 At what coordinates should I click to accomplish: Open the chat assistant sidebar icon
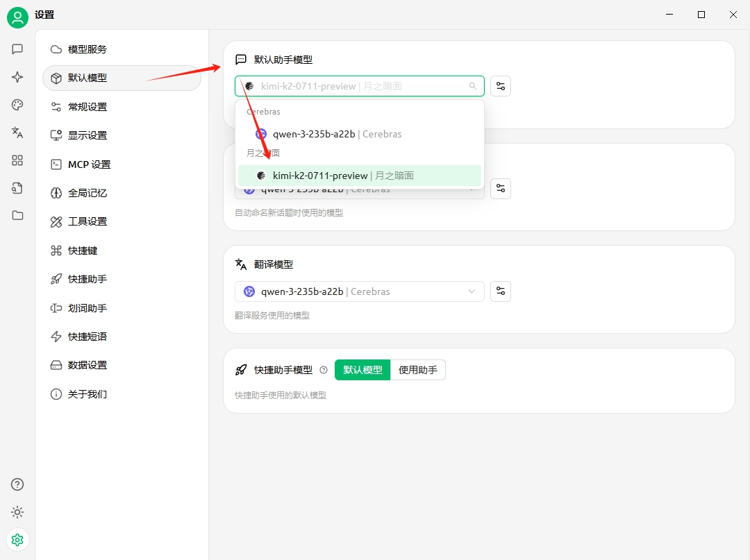click(x=17, y=49)
